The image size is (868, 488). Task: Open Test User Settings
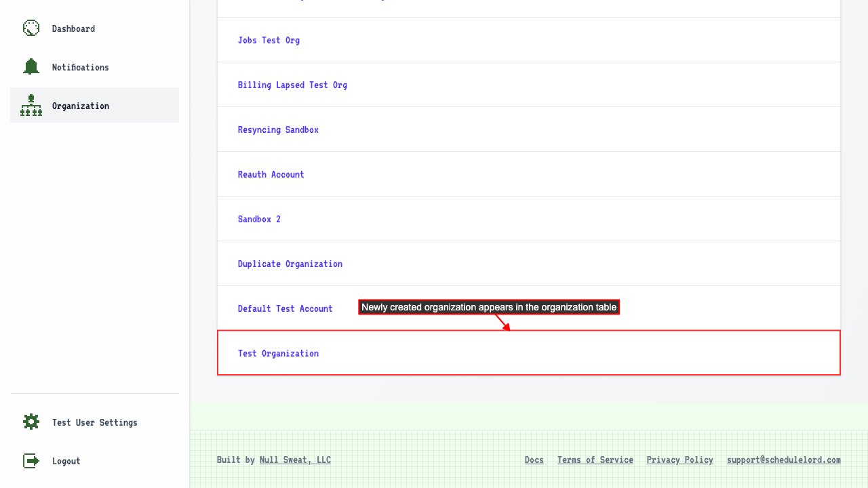(94, 422)
